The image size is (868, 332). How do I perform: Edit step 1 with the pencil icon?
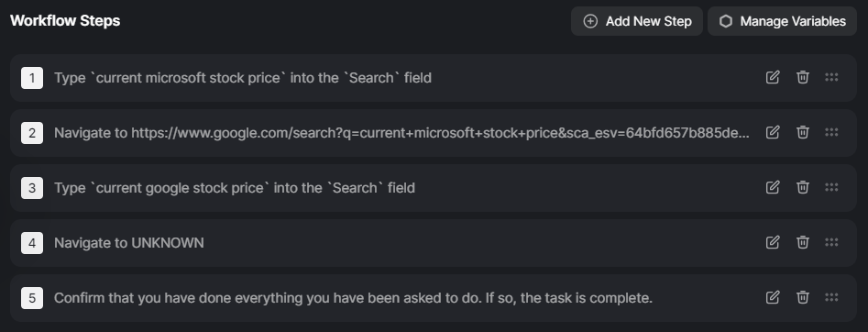pyautogui.click(x=773, y=78)
